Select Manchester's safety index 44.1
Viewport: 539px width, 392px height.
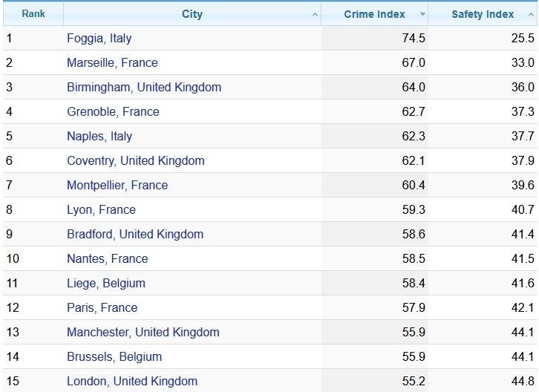click(x=523, y=332)
